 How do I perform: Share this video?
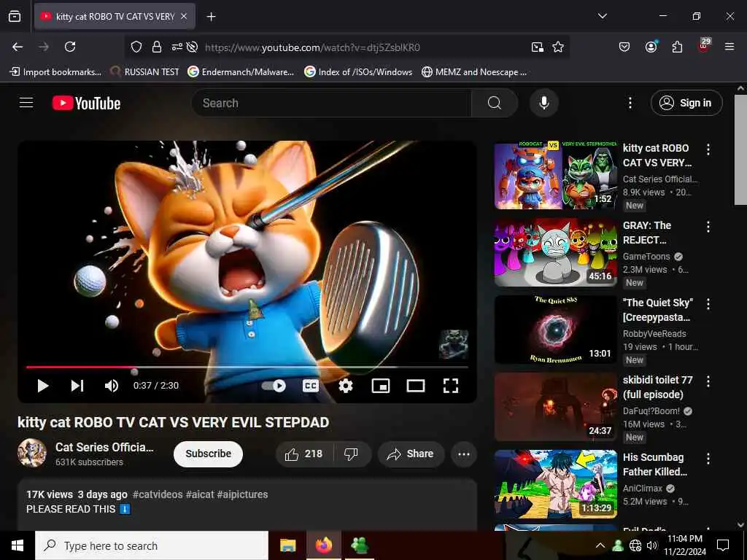coord(411,454)
